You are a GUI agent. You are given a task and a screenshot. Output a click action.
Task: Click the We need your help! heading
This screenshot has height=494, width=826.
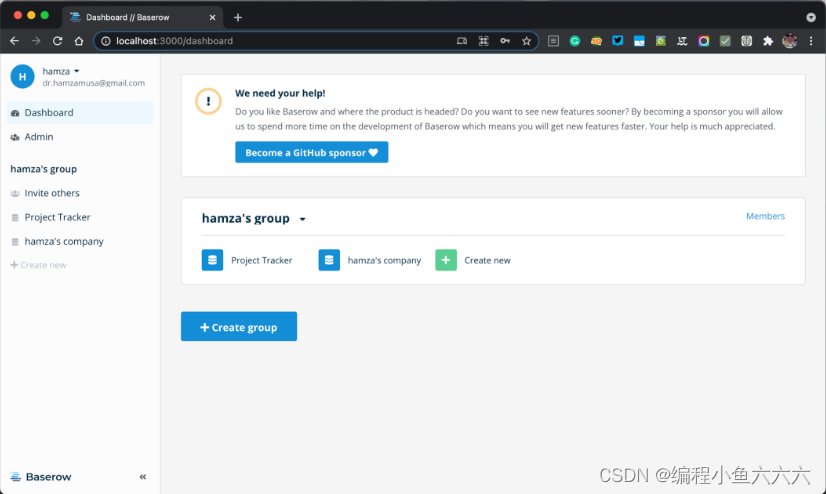click(280, 93)
